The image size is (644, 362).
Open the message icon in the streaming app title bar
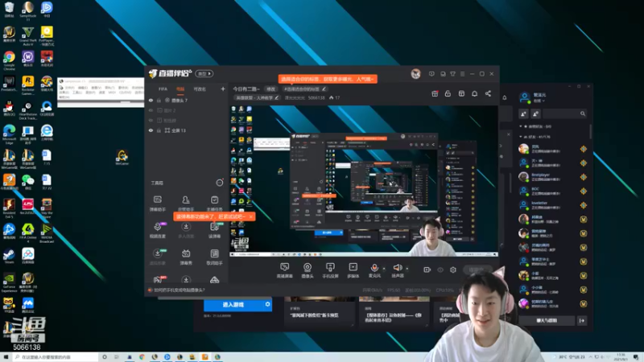tap(431, 74)
